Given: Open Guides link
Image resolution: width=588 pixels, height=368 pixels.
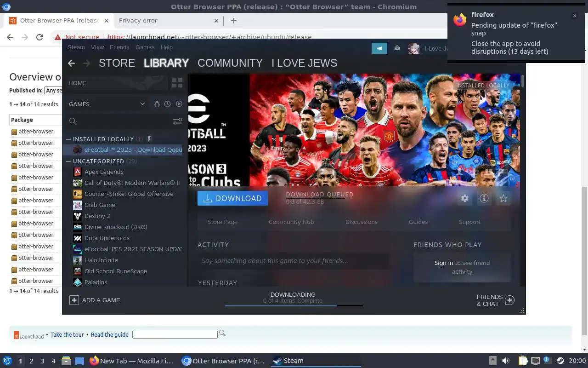Looking at the screenshot, I should pos(418,222).
